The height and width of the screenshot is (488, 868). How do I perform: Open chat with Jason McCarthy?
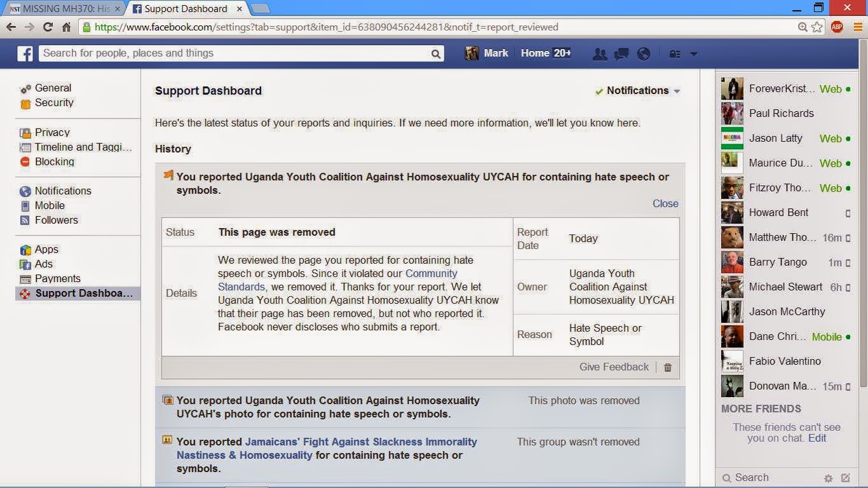[787, 312]
